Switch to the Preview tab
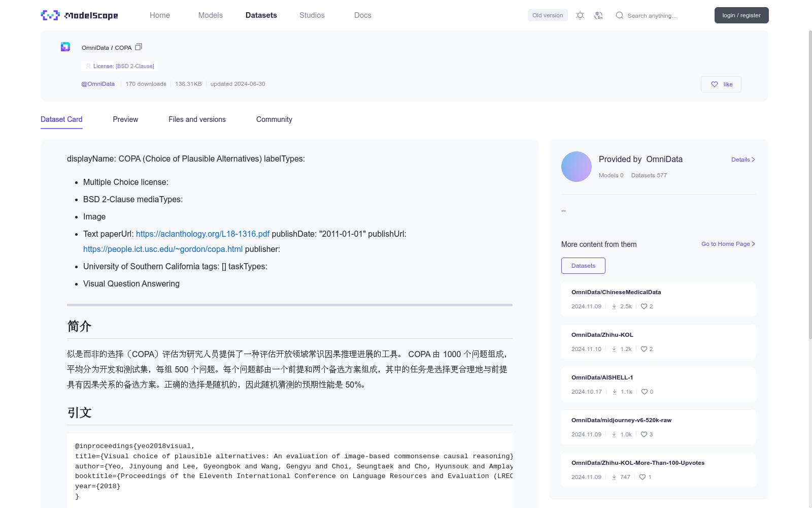Viewport: 812px width, 508px height. click(125, 119)
